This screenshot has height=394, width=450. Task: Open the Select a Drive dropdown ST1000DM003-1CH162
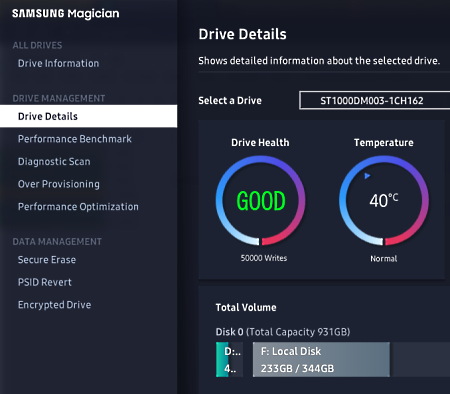tap(375, 100)
